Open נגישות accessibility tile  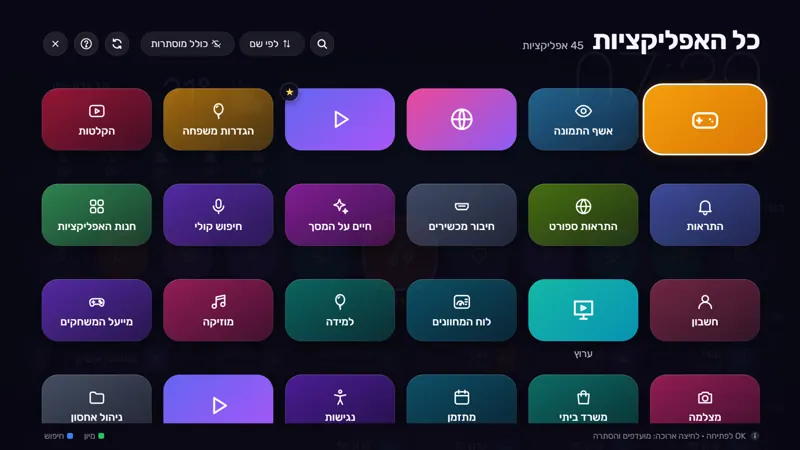click(340, 399)
